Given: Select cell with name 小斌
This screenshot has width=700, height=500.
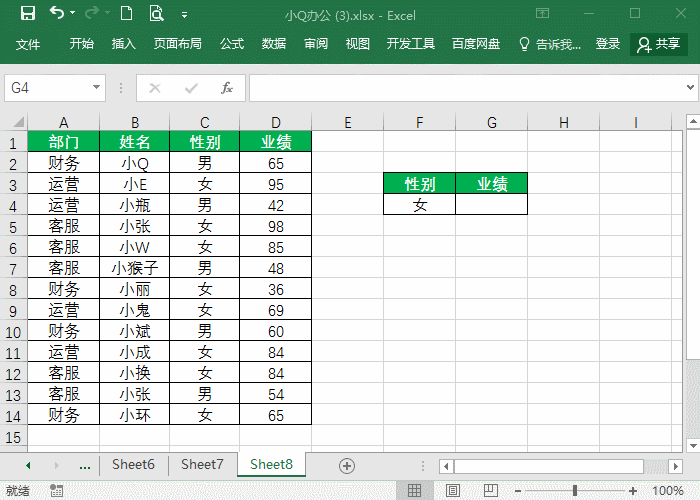Looking at the screenshot, I should [x=134, y=331].
